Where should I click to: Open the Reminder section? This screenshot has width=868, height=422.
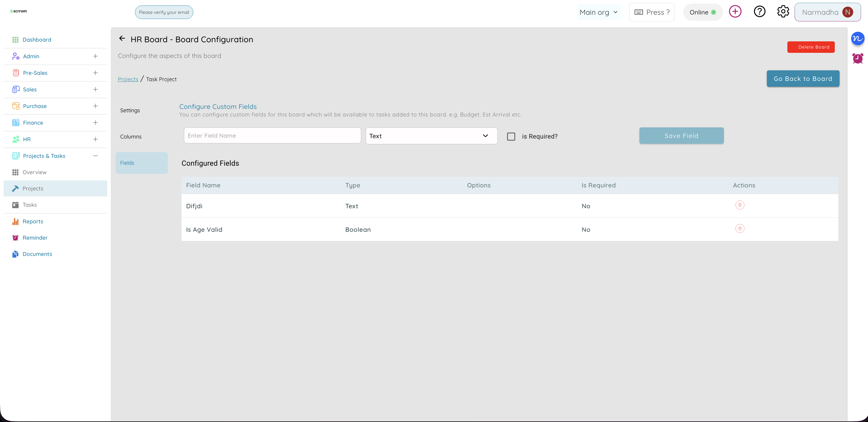(x=35, y=238)
